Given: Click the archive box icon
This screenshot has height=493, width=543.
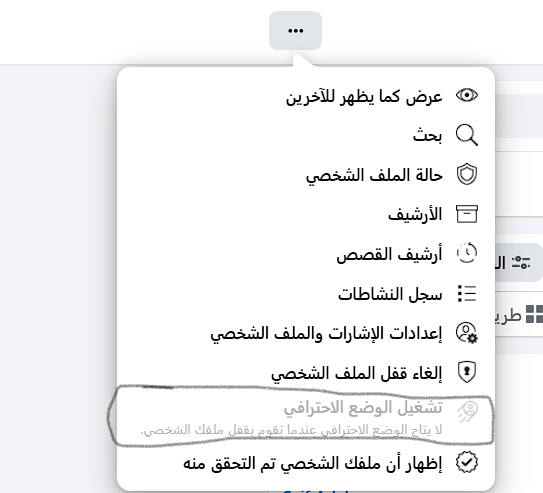Looking at the screenshot, I should (x=467, y=214).
